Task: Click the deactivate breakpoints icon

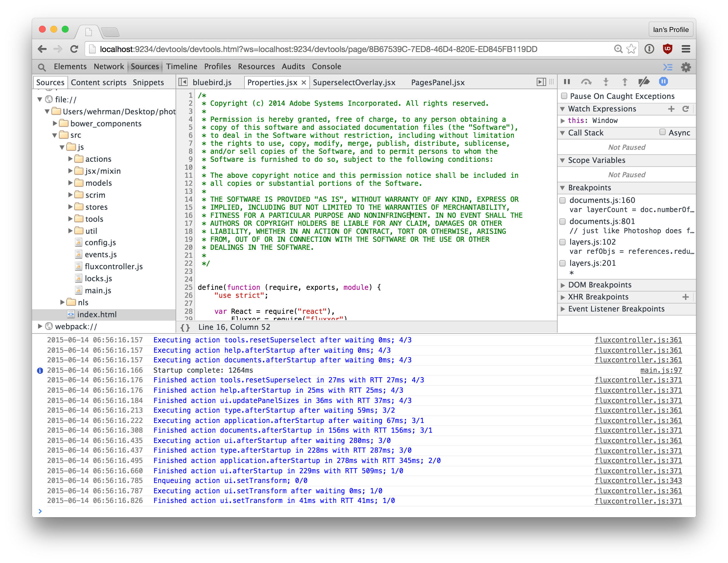Action: click(x=644, y=82)
